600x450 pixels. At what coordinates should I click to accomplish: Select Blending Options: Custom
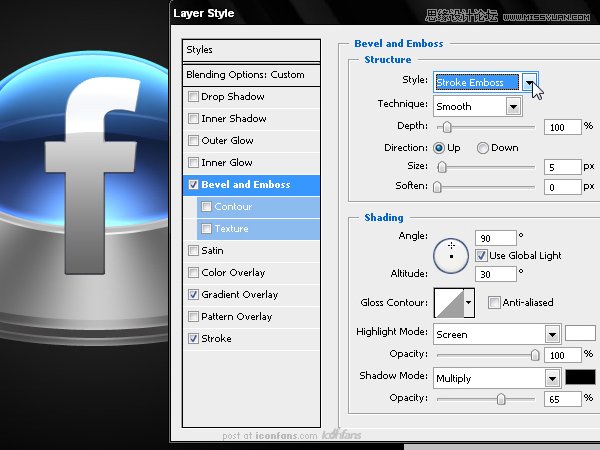[x=251, y=75]
